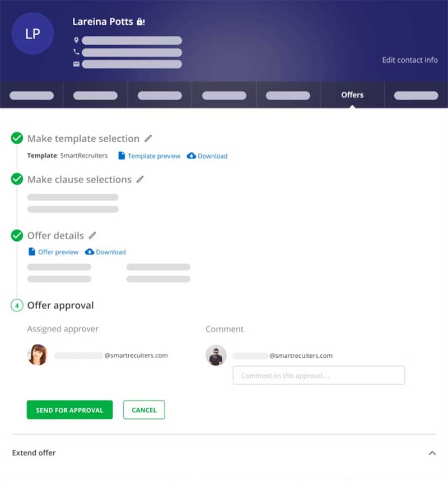Open the Offer preview document icon
Screen dimensions: 448x481
(32, 252)
